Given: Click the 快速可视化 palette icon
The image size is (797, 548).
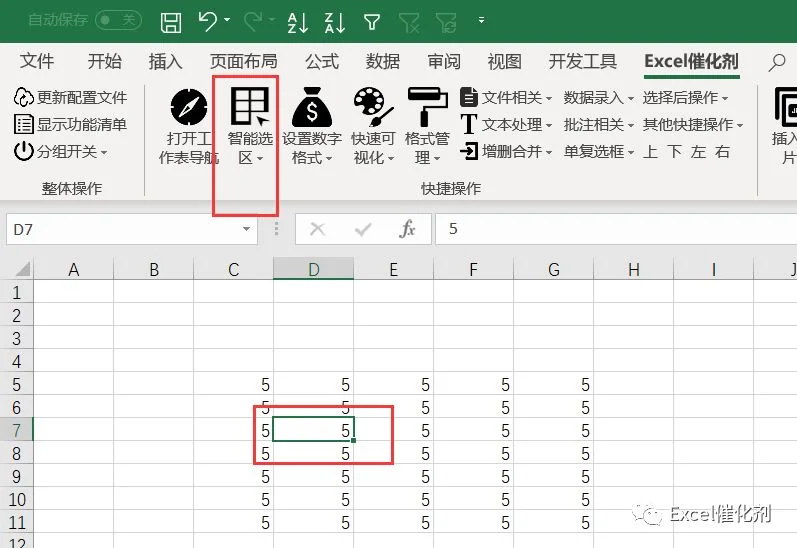Looking at the screenshot, I should [x=373, y=107].
